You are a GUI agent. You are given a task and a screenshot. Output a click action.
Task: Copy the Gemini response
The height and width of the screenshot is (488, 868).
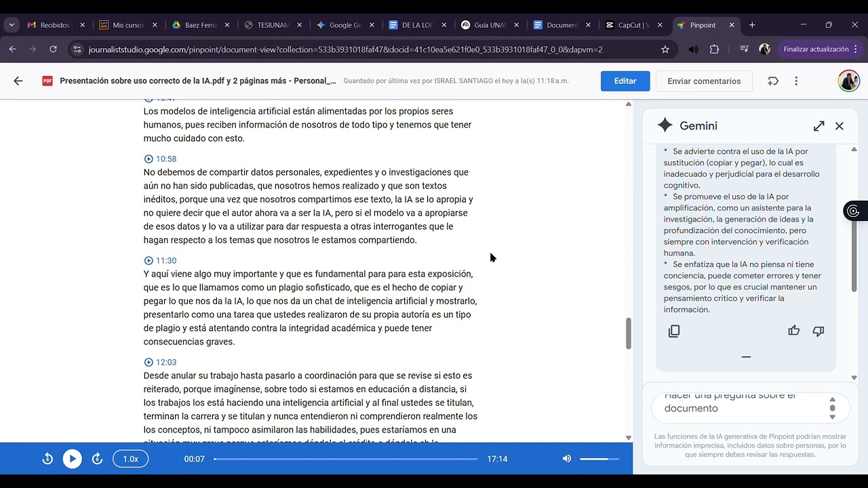[x=674, y=331]
